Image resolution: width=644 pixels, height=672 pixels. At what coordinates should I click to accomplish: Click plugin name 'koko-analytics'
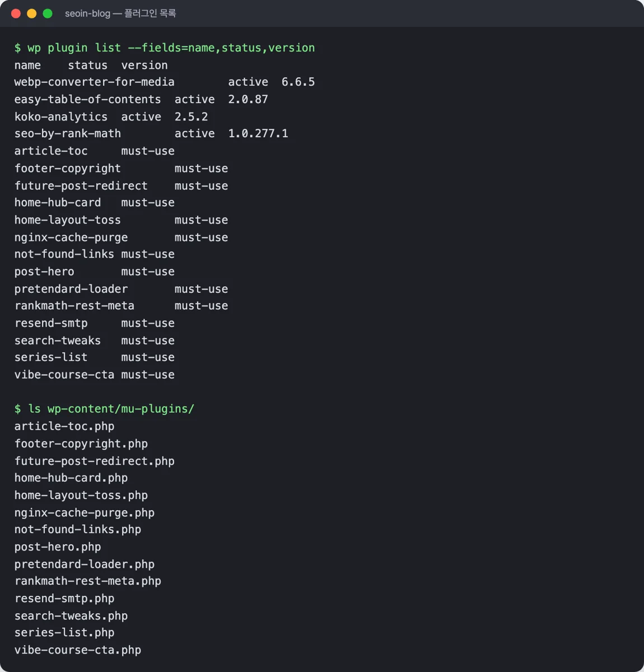[x=61, y=117]
